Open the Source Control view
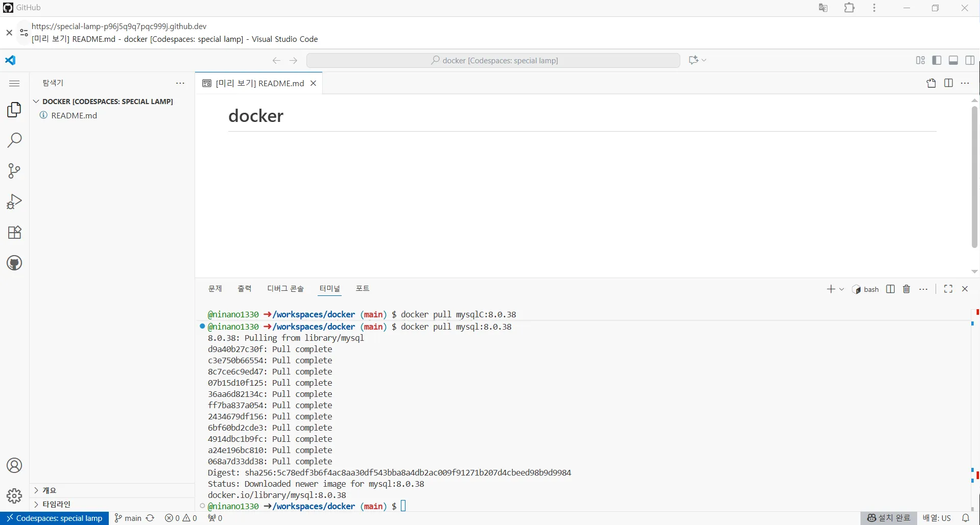 (x=14, y=171)
